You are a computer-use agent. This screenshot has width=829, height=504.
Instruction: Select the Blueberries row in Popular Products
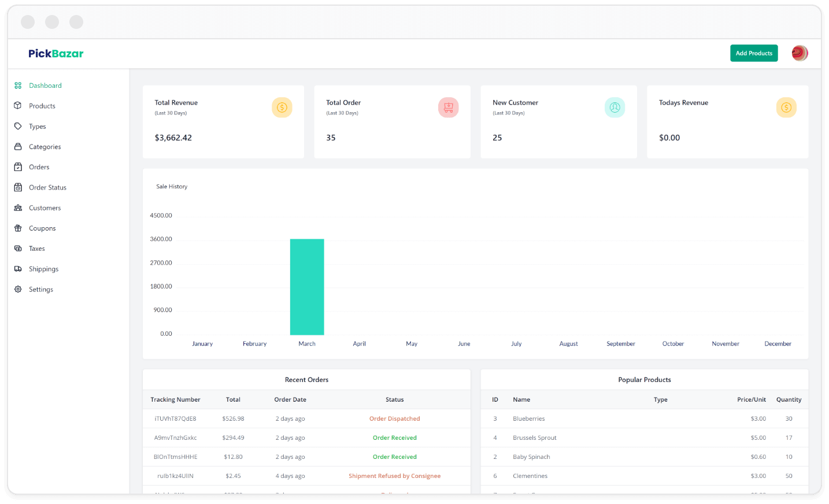(x=528, y=418)
